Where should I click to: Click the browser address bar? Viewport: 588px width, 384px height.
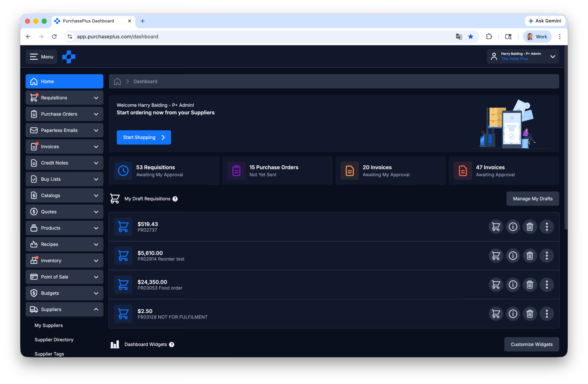[x=261, y=37]
